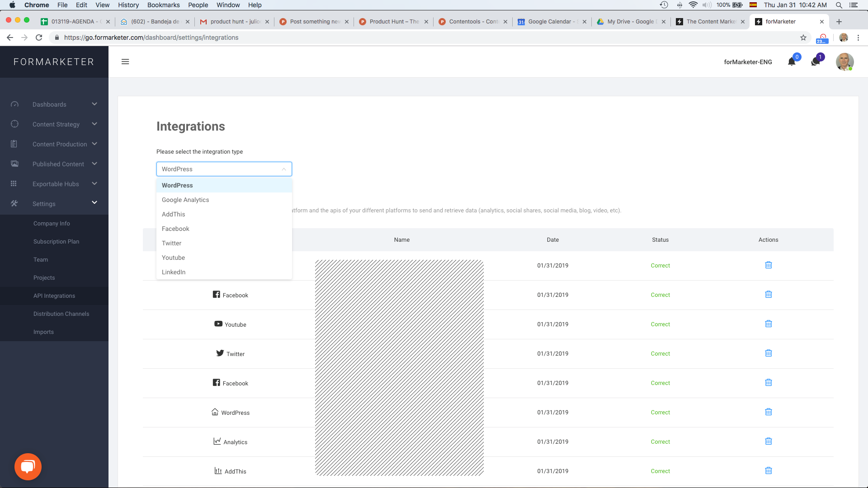Select Google Analytics from dropdown list

185,200
